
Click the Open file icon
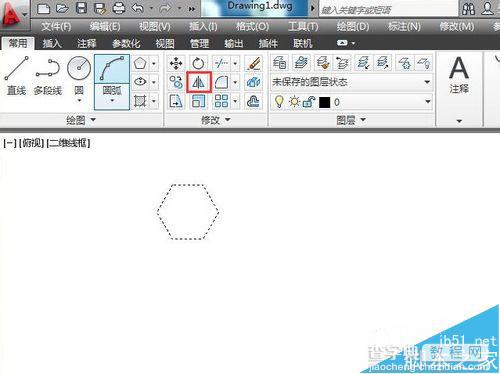click(62, 8)
